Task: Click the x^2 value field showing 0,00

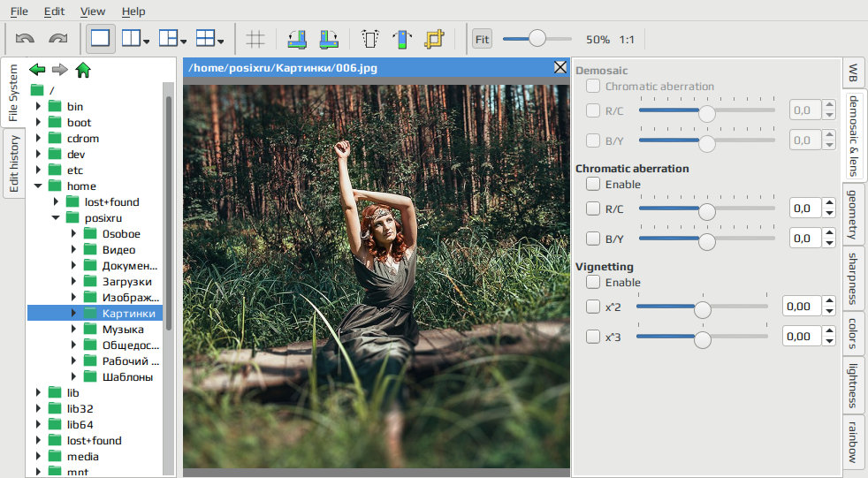Action: pos(802,307)
